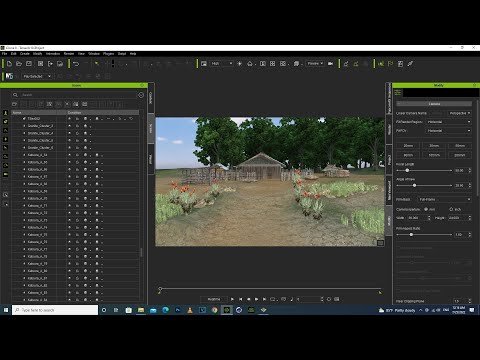Click the Open Project folder icon
The height and width of the screenshot is (360, 480).
pos(19,64)
